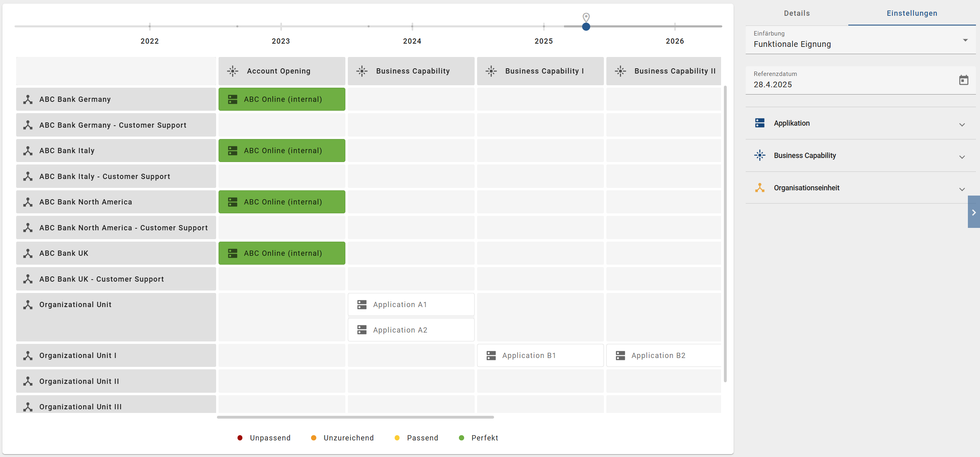980x457 pixels.
Task: Select the green ABC Online cell for ABC Bank UK
Action: [x=282, y=253]
